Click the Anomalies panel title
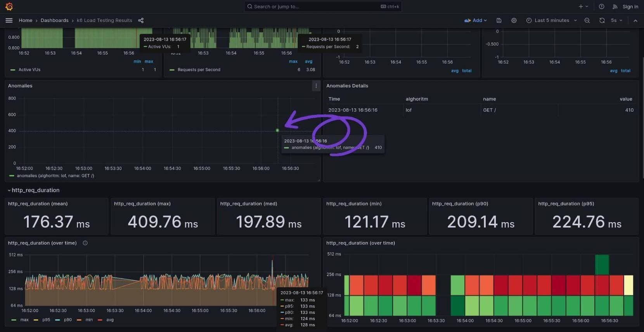The image size is (644, 332). (x=20, y=86)
